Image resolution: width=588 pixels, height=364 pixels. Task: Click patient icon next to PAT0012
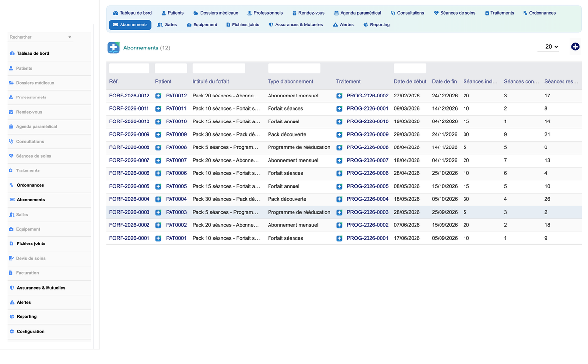click(x=158, y=96)
